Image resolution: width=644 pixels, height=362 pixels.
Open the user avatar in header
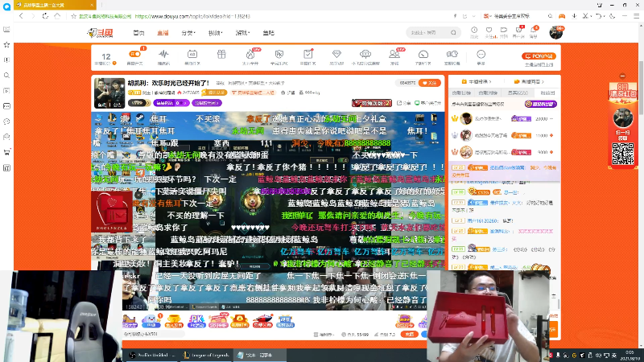point(556,32)
